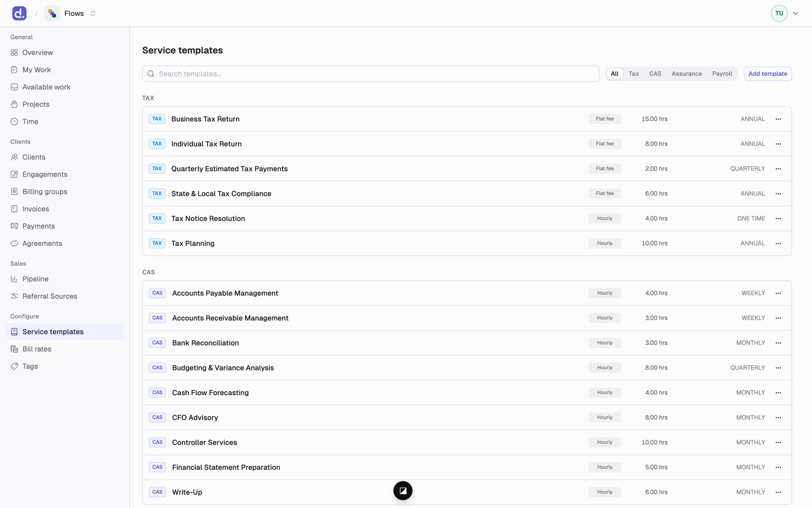Click the Flows workspace icon
This screenshot has width=812, height=508.
[52, 13]
